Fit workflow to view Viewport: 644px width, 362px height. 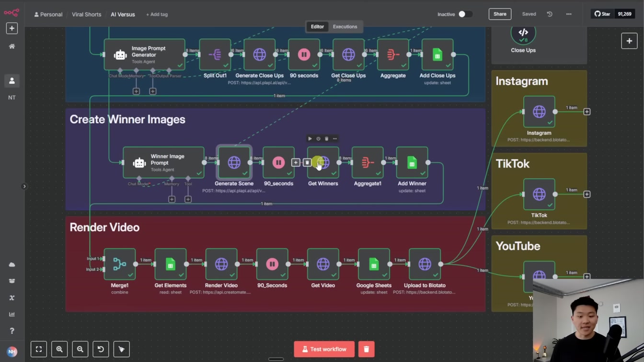click(39, 349)
